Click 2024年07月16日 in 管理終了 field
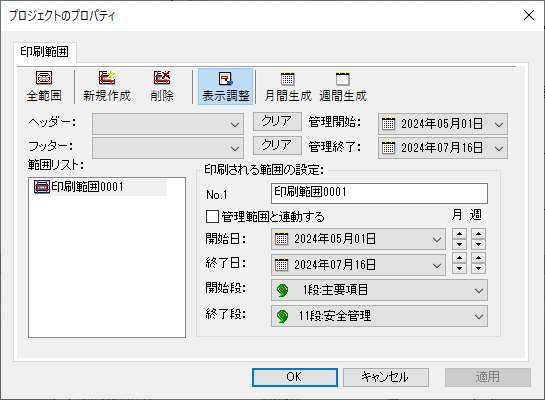545x400 pixels. click(x=442, y=148)
